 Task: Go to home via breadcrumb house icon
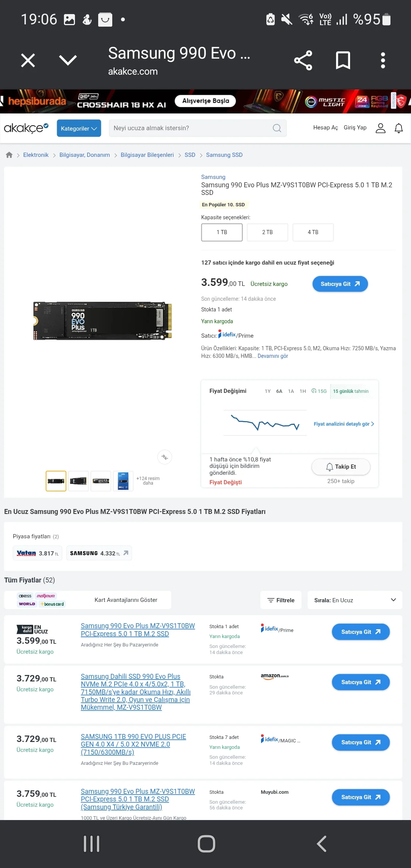pyautogui.click(x=9, y=155)
